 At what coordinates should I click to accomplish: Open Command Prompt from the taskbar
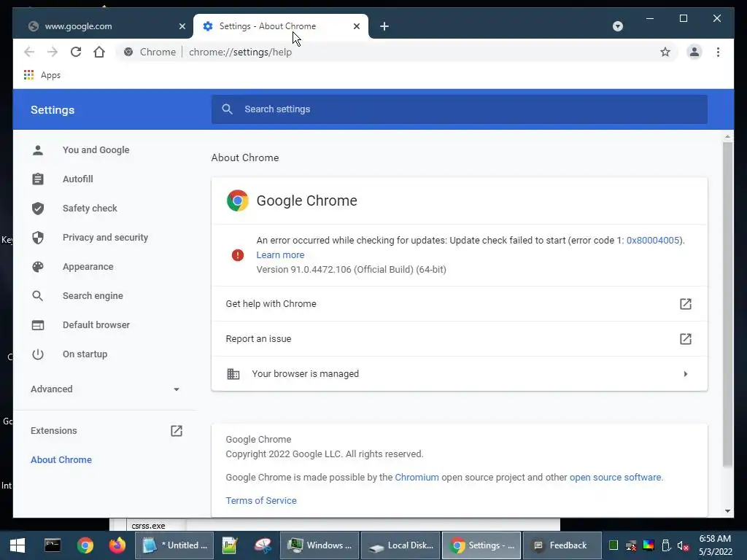[53, 545]
